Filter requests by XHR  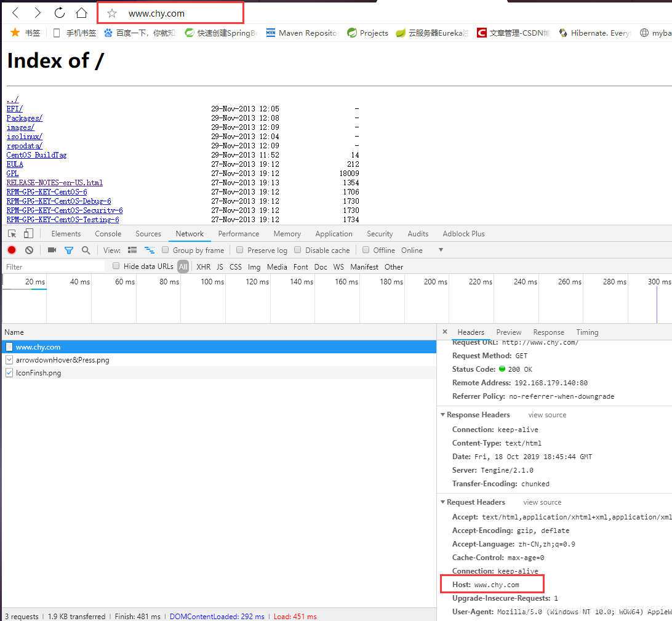point(203,266)
